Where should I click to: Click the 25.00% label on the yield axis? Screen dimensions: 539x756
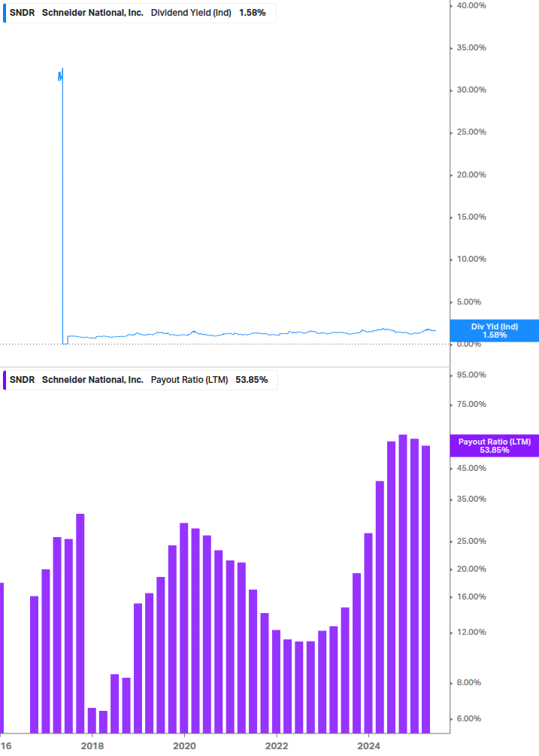pos(471,132)
